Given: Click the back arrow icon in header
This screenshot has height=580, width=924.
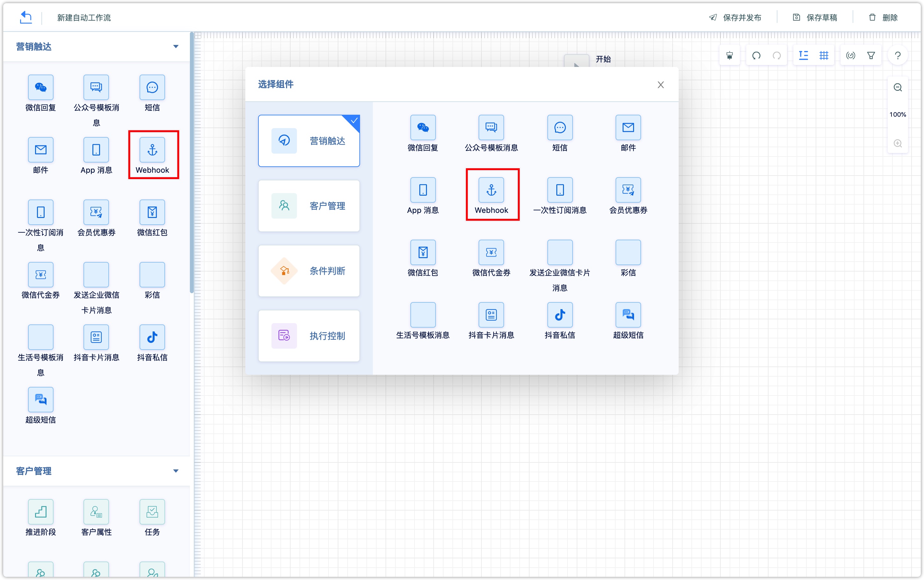Looking at the screenshot, I should (26, 17).
